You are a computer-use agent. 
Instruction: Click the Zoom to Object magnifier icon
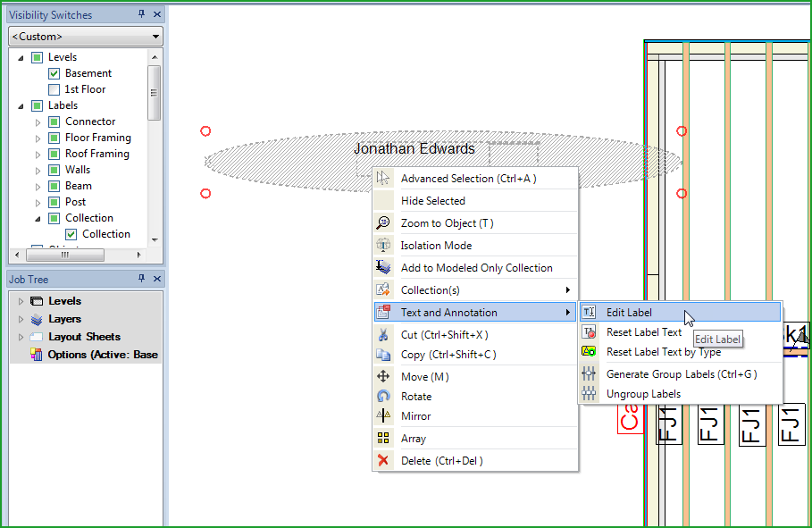click(383, 222)
